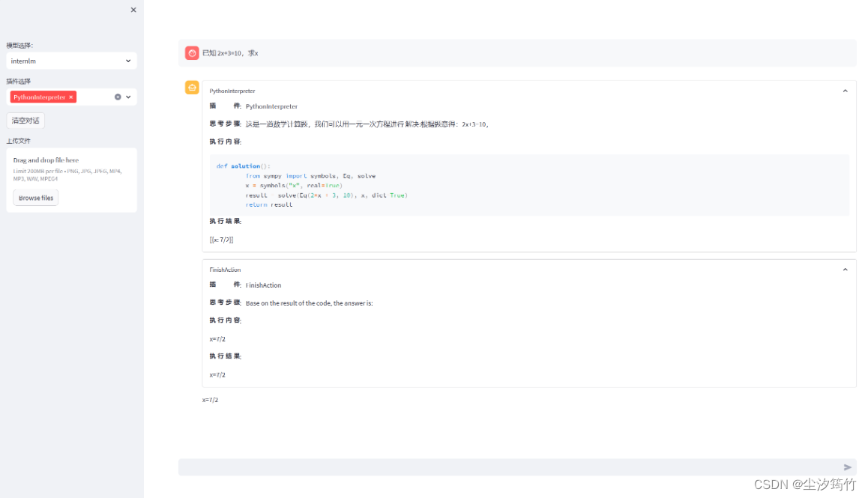Click the PythonInterpreter red tag label
The height and width of the screenshot is (498, 868).
tap(39, 97)
